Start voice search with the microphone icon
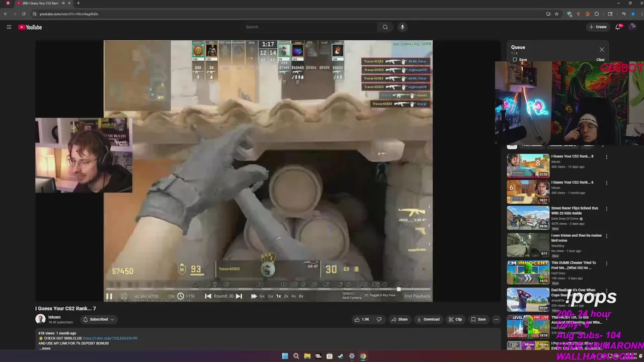Screen dimensions: 644x362 [x=402, y=27]
